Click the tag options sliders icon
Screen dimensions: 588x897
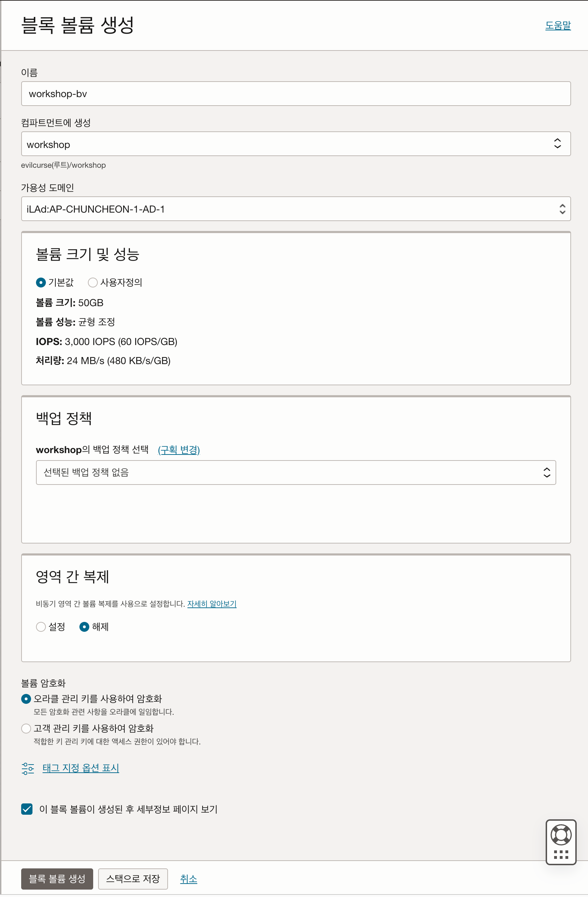(x=28, y=768)
